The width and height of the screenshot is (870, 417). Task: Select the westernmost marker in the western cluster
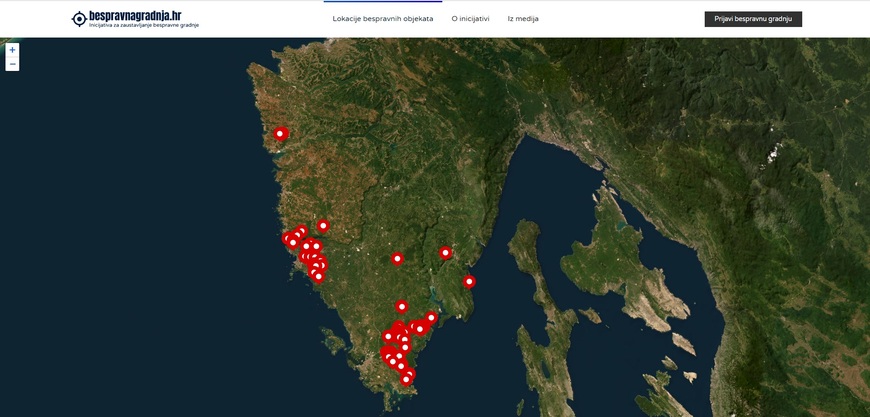point(288,238)
